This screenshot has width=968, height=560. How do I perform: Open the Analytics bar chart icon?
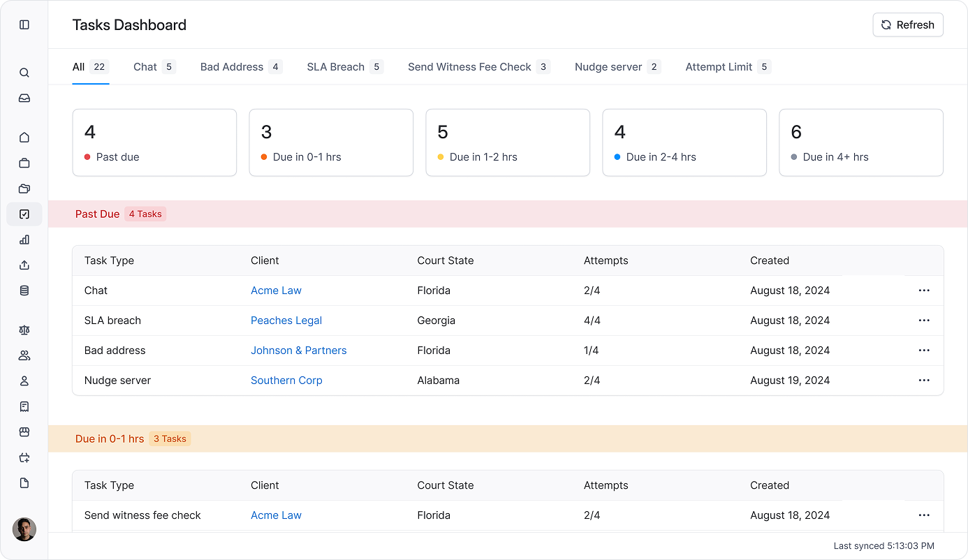coord(24,240)
